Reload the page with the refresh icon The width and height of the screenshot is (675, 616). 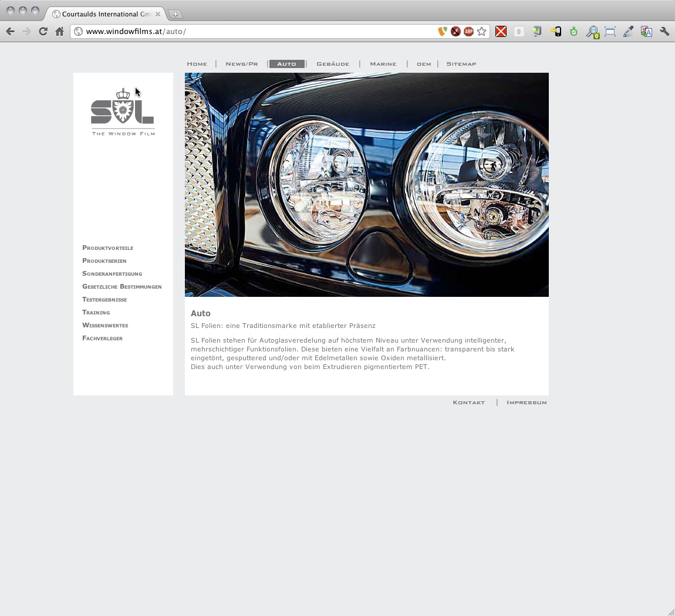coord(43,32)
